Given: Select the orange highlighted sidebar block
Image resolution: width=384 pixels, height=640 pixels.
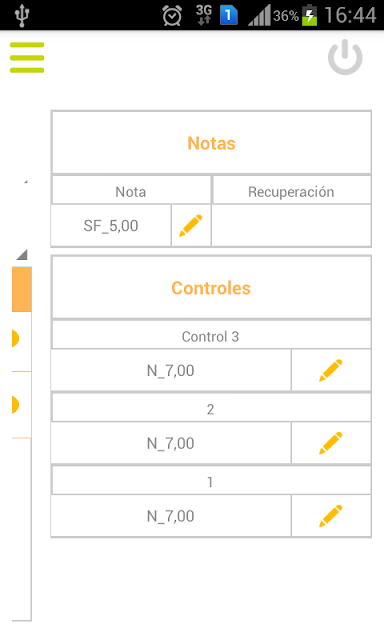Looking at the screenshot, I should pos(22,289).
